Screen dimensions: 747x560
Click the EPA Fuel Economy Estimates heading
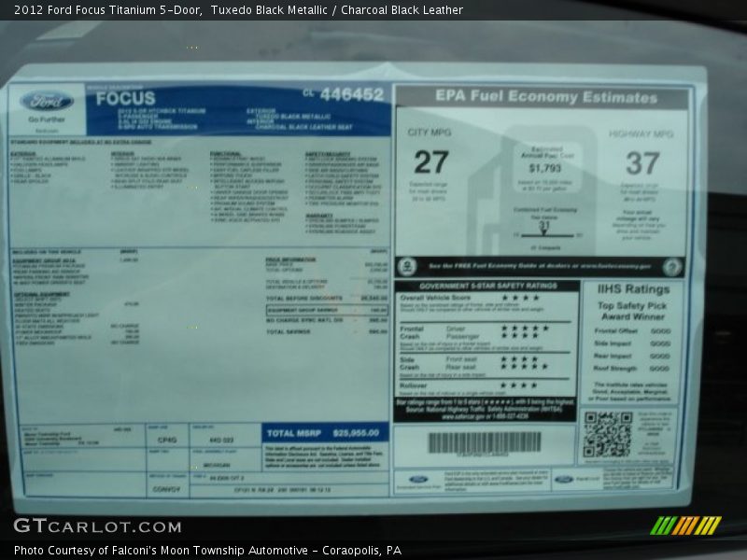tap(546, 97)
